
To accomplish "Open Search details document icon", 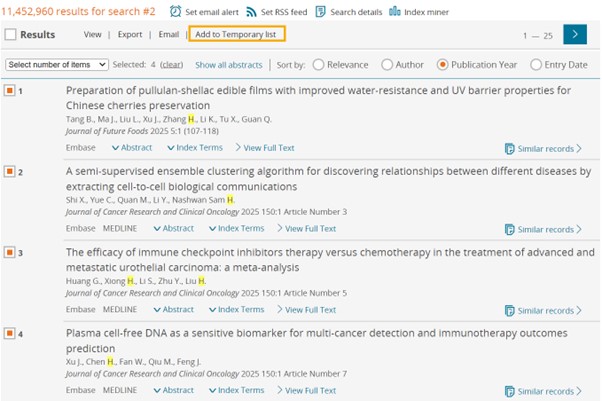I will (320, 11).
